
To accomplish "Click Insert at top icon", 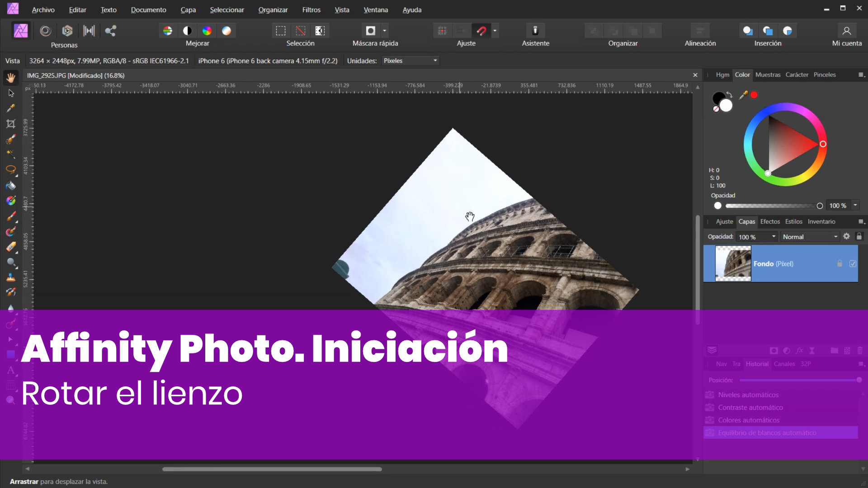I will coord(768,31).
